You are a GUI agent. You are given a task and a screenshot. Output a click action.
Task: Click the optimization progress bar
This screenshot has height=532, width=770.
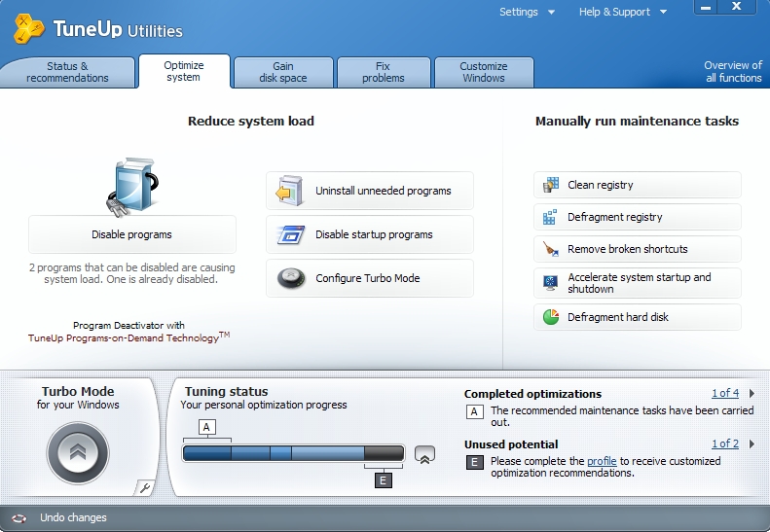click(x=293, y=453)
